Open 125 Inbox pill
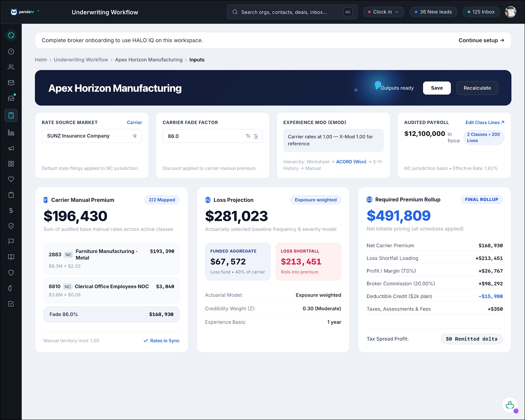Viewport: 525px width, 420px height. point(481,12)
